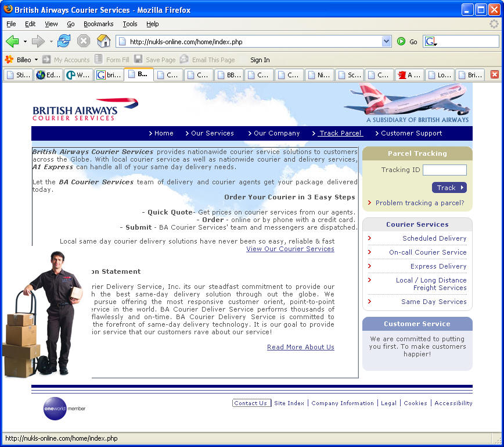Open the Tools menu
This screenshot has width=504, height=447.
[130, 24]
